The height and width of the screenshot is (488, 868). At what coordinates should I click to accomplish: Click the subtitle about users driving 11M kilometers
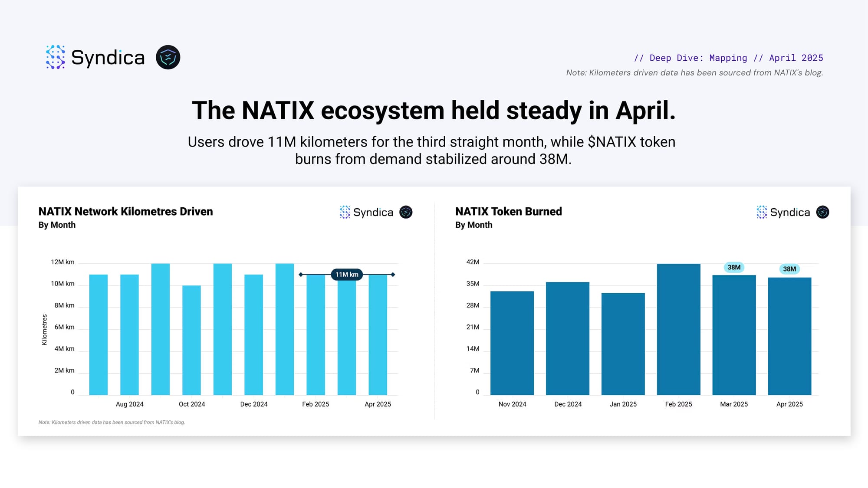click(x=432, y=150)
